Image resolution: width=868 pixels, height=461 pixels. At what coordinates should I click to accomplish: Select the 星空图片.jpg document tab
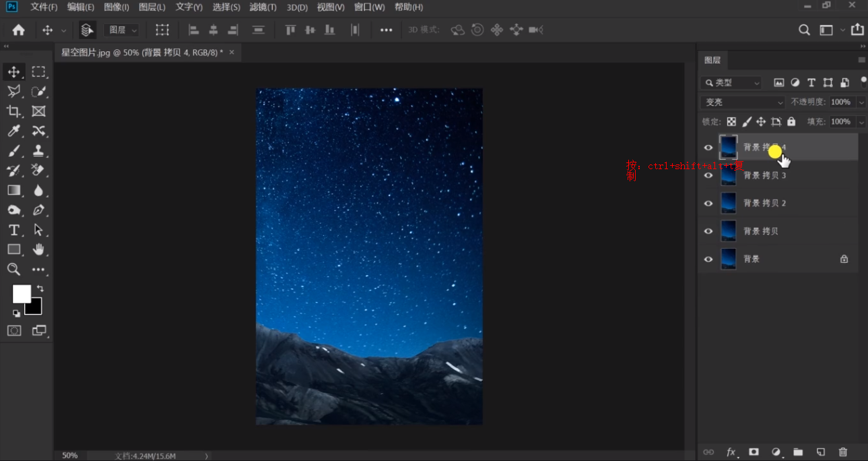click(141, 53)
